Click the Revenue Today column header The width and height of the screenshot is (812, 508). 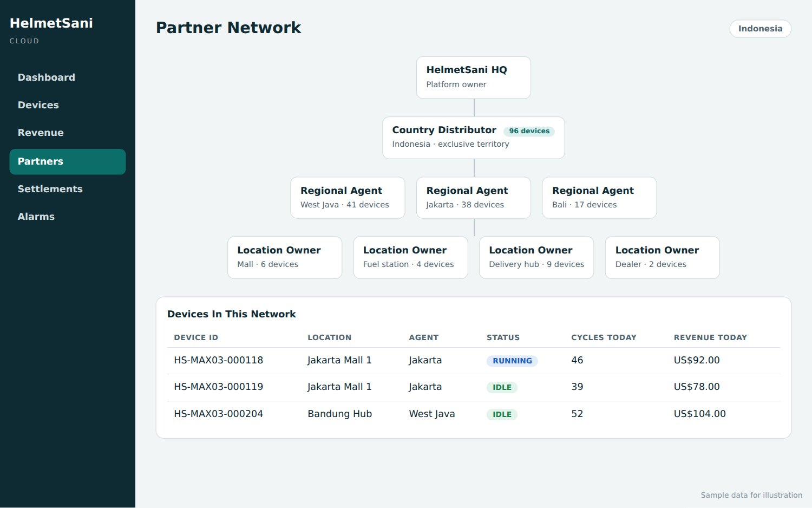[710, 337]
